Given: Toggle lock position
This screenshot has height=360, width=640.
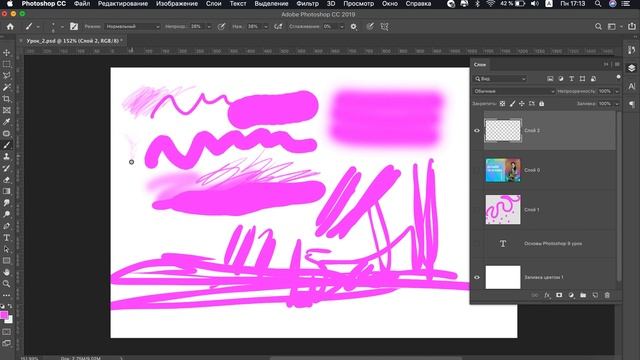Looking at the screenshot, I should (x=522, y=104).
